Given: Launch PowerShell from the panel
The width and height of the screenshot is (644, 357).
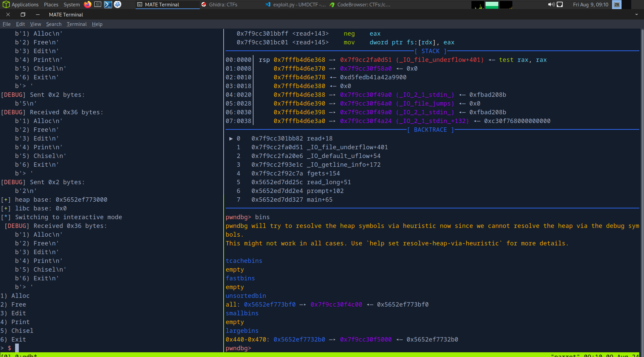Looking at the screenshot, I should 108,4.
